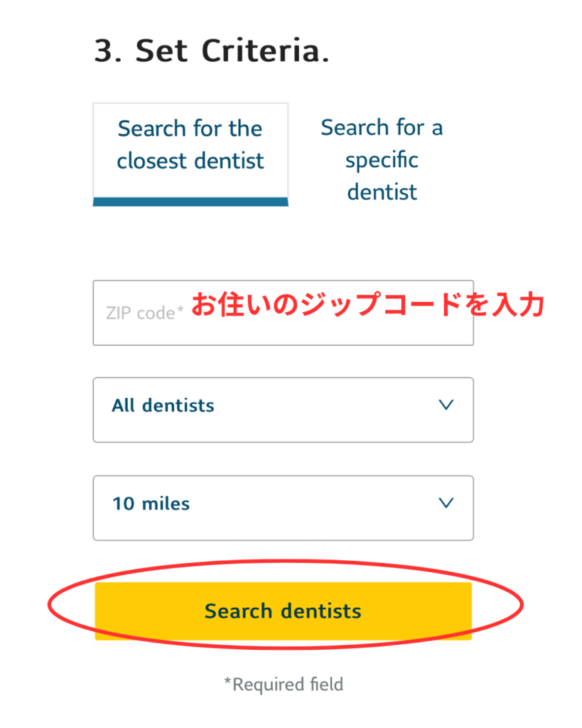Click the 'Search dentists' button label text
The width and height of the screenshot is (582, 728).
[x=283, y=611]
